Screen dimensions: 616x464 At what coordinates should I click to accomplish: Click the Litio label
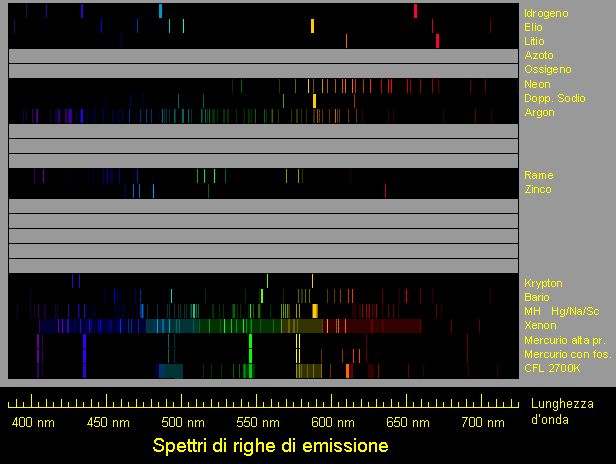coord(534,41)
